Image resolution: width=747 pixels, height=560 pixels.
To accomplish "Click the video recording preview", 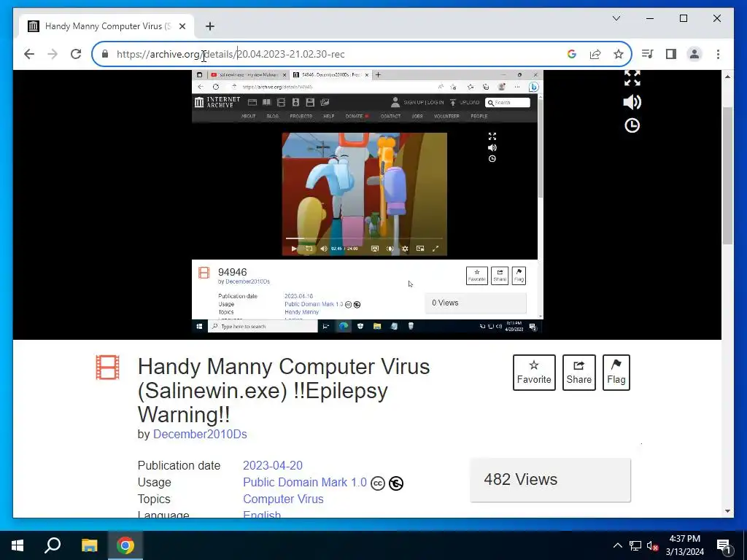I will [x=368, y=201].
